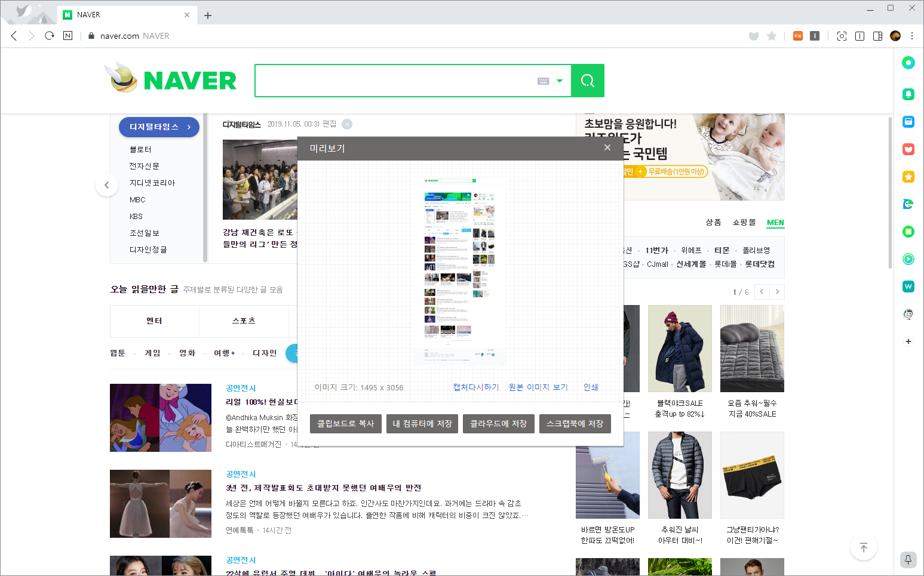Click the 원본 이미지 보기 link
Image resolution: width=924 pixels, height=576 pixels.
coord(538,387)
